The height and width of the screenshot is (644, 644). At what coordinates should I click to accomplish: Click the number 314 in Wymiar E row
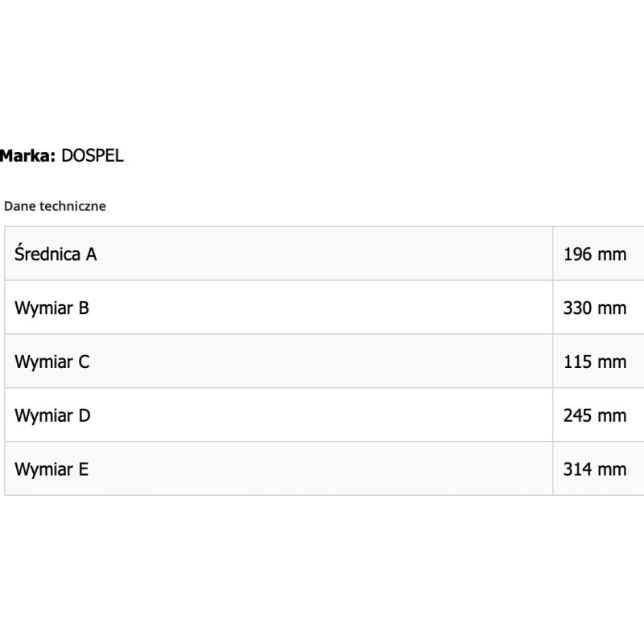coord(577,469)
